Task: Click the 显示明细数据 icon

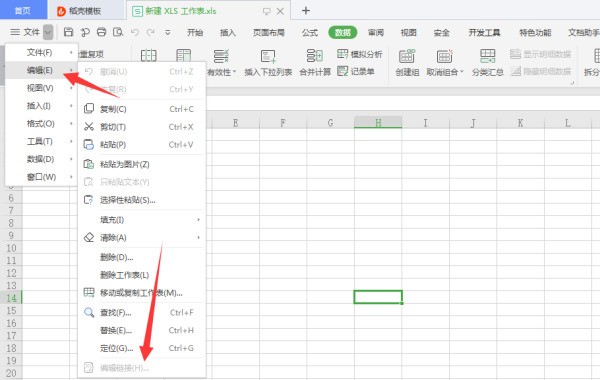Action: (515, 54)
